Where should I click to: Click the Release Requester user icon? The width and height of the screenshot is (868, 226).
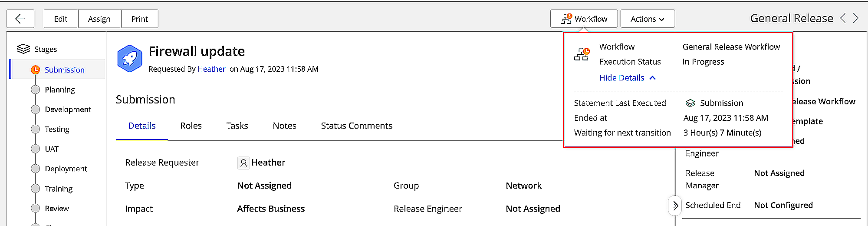[x=243, y=163]
